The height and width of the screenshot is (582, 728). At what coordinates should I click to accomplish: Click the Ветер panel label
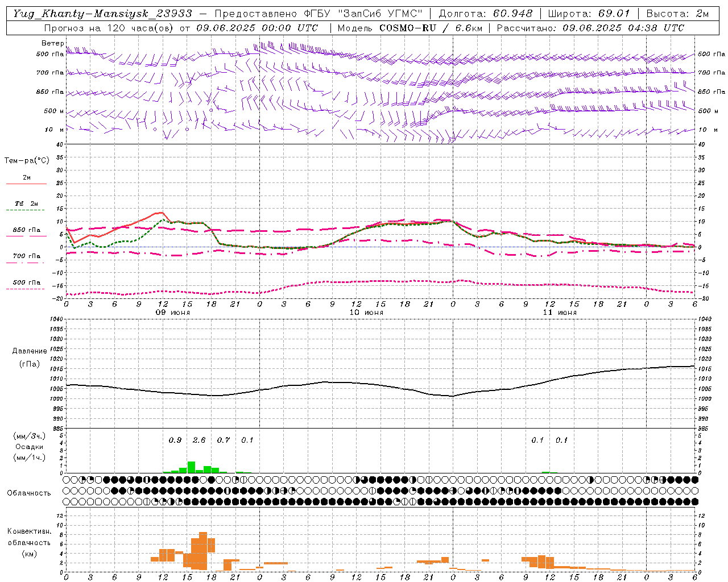tap(52, 43)
